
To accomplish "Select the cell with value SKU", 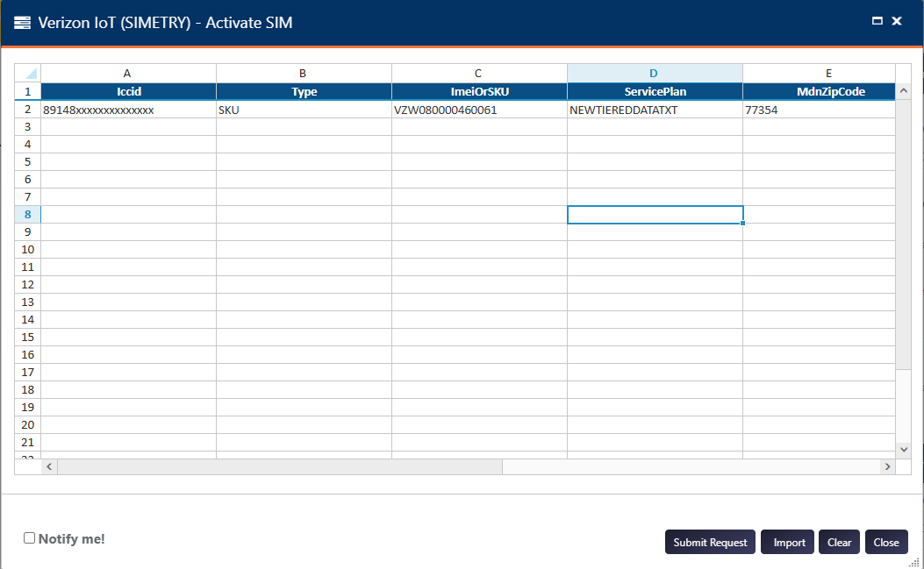I will pos(304,110).
